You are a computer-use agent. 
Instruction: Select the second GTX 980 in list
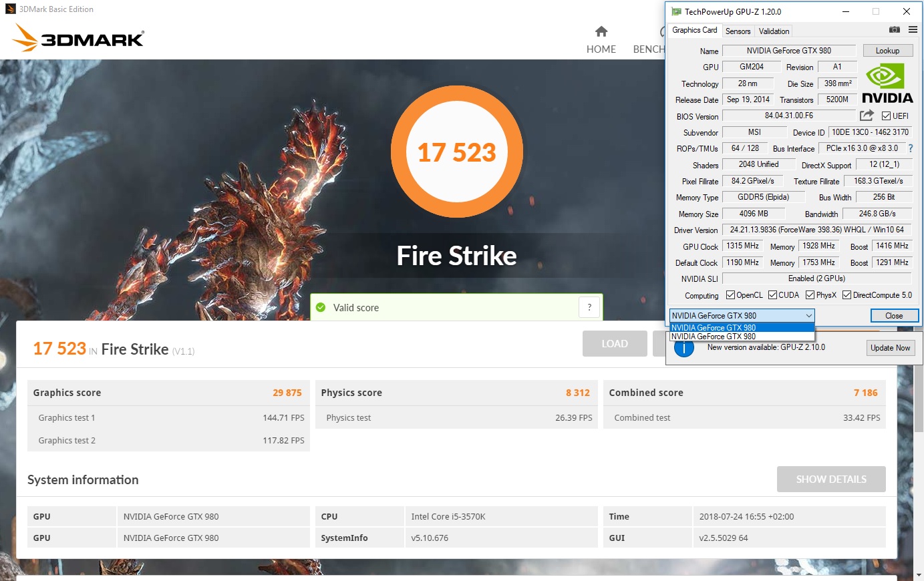[714, 337]
